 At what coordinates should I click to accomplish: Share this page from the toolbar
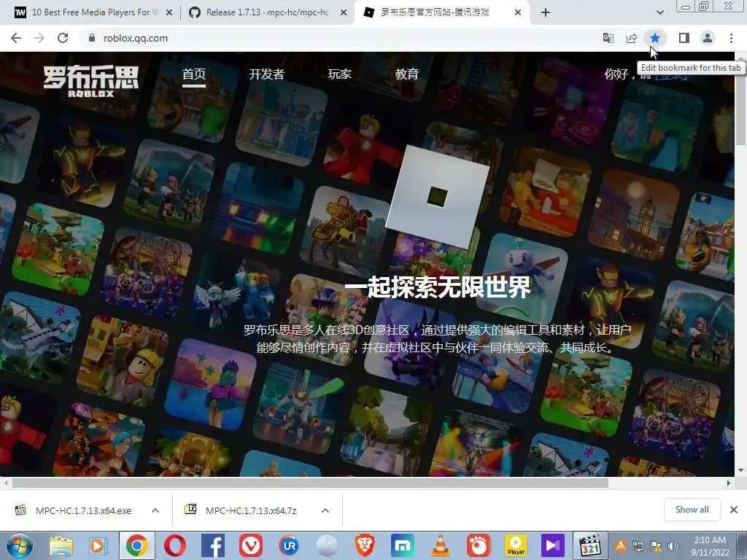[x=632, y=38]
